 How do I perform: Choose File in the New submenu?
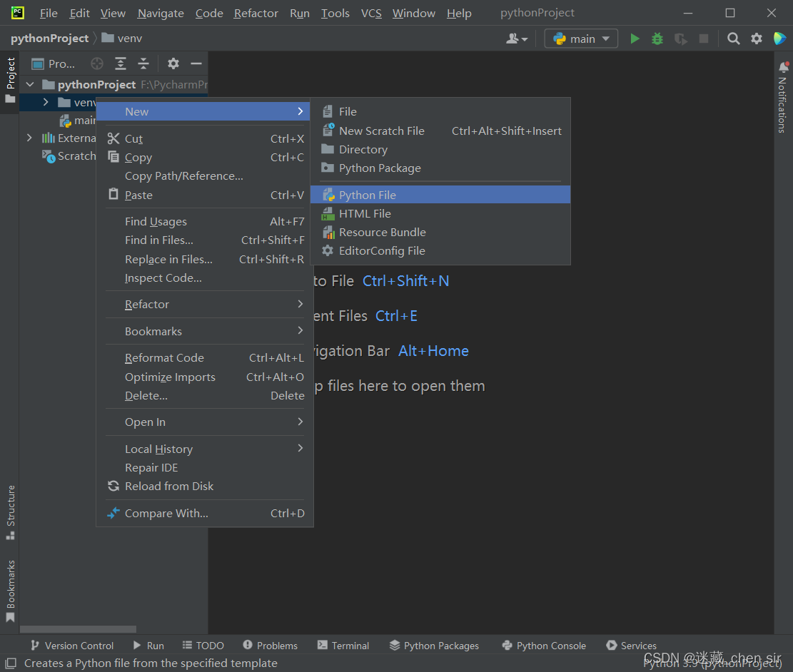point(440,111)
